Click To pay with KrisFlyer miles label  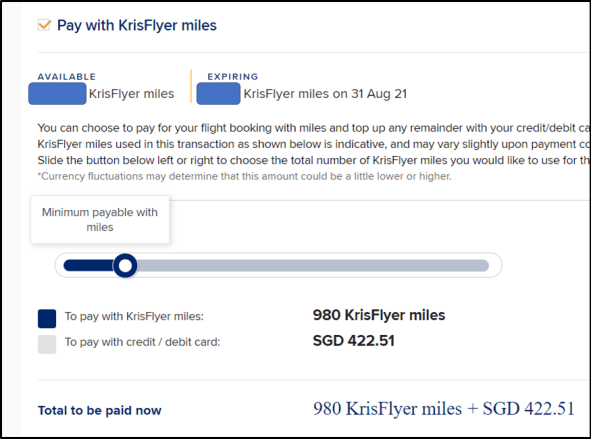134,316
